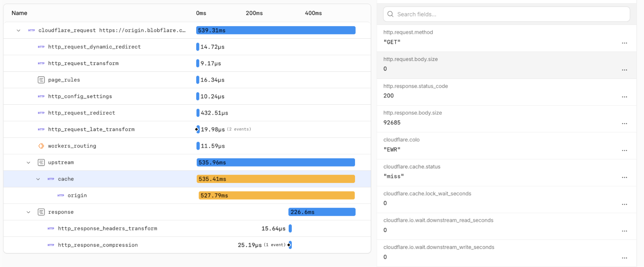Screen dimensions: 644x267
Task: Click the orange workers_routing icon
Action: pos(41,146)
